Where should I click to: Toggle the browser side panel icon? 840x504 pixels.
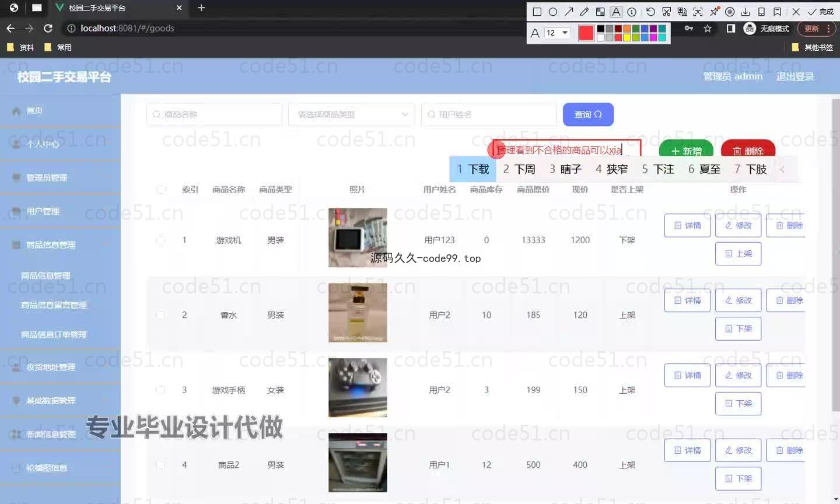[730, 28]
